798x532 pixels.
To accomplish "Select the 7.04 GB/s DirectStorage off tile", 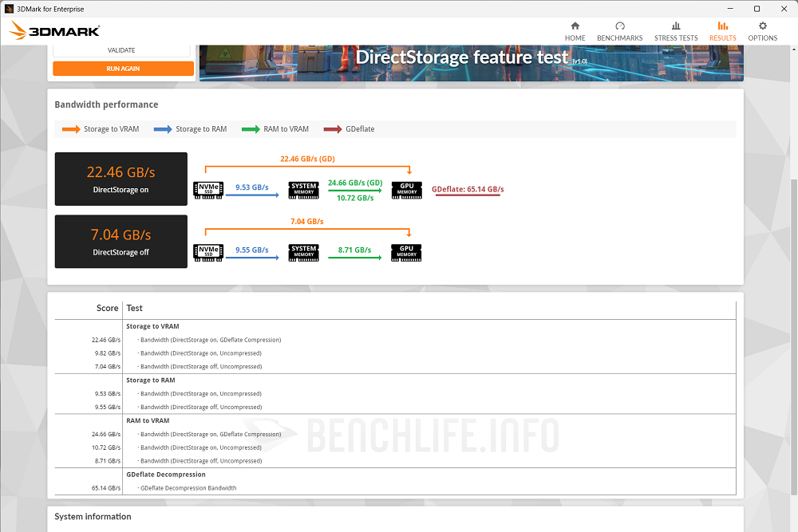I will 121,242.
